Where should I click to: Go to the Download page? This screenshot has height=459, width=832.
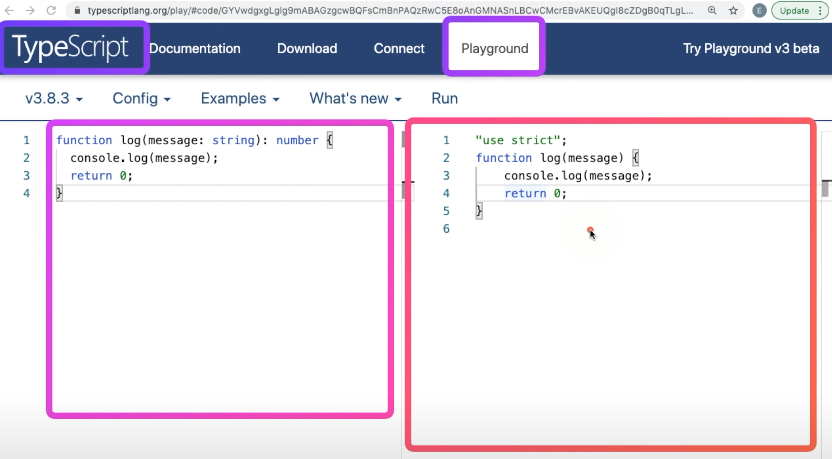point(307,48)
